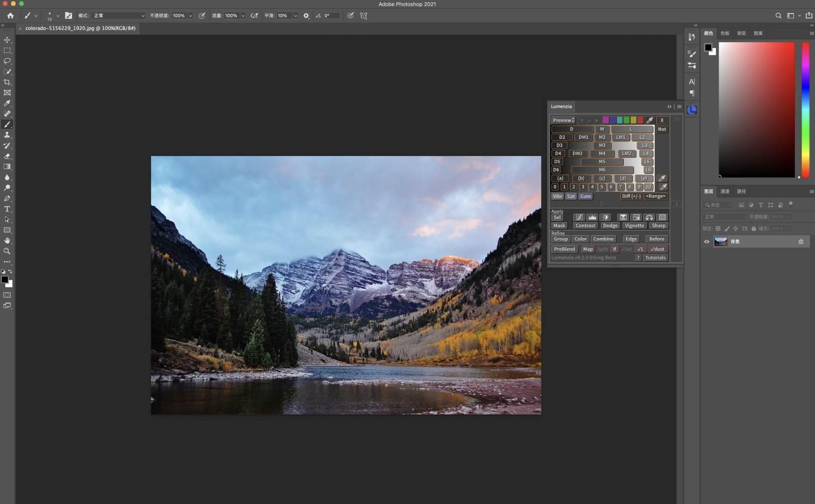Enable the Vibr toggle in Lumenzia
This screenshot has width=815, height=504.
[x=557, y=196]
